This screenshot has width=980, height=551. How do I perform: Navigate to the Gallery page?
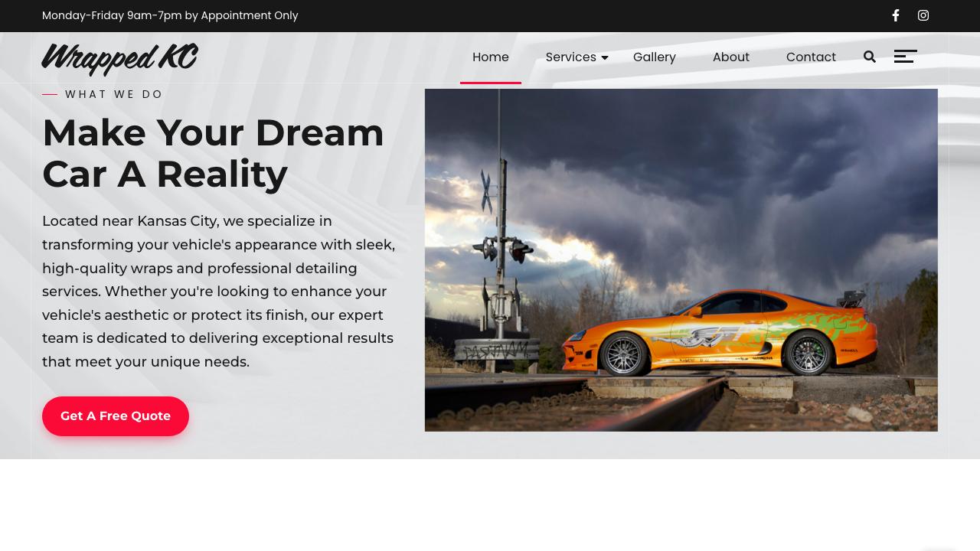[x=654, y=57]
